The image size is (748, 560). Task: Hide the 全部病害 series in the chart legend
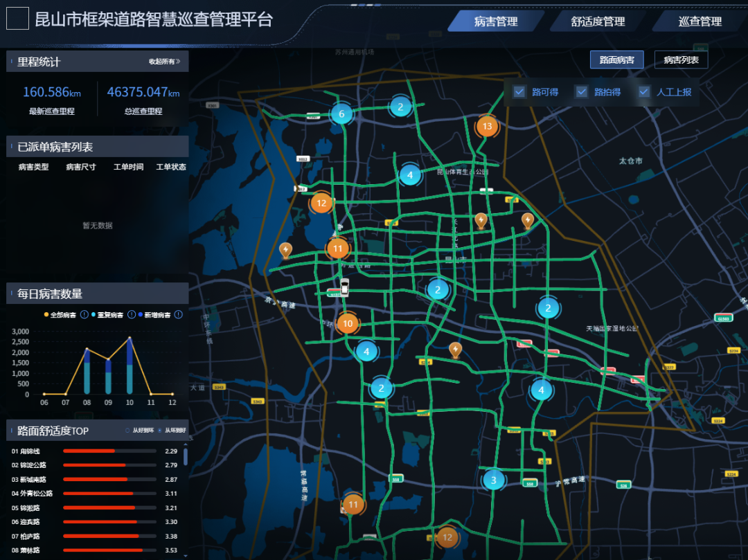pos(60,314)
